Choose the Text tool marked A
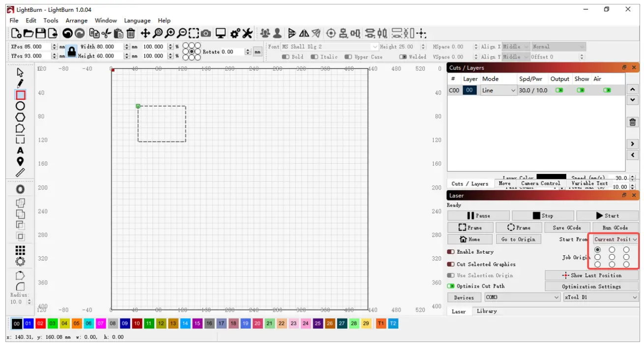Image resolution: width=644 pixels, height=344 pixels. (x=20, y=150)
